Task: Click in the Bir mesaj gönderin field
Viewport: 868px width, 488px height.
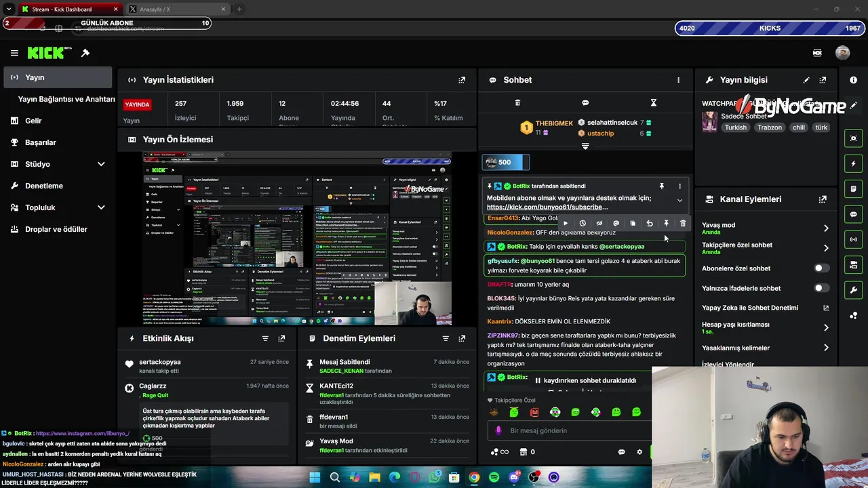Action: pos(570,430)
